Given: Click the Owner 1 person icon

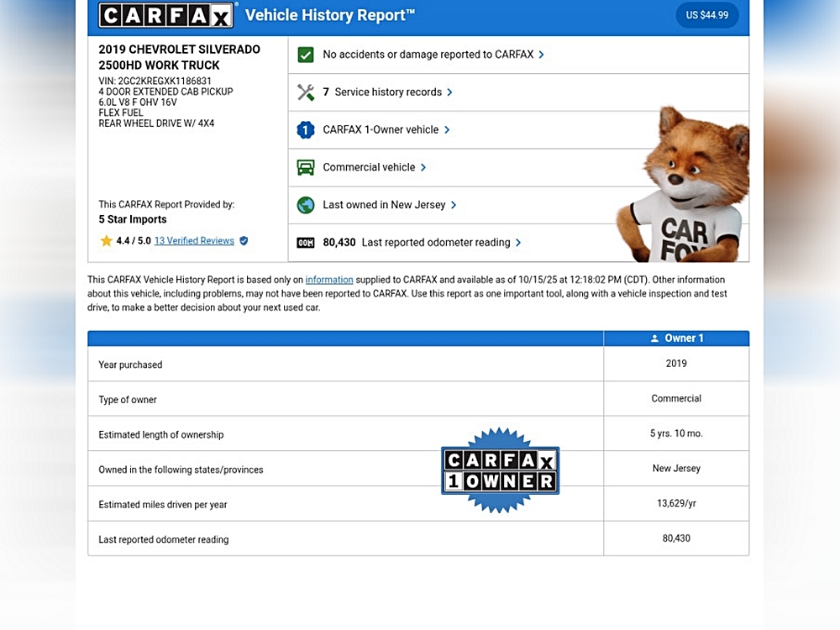Looking at the screenshot, I should (x=655, y=339).
